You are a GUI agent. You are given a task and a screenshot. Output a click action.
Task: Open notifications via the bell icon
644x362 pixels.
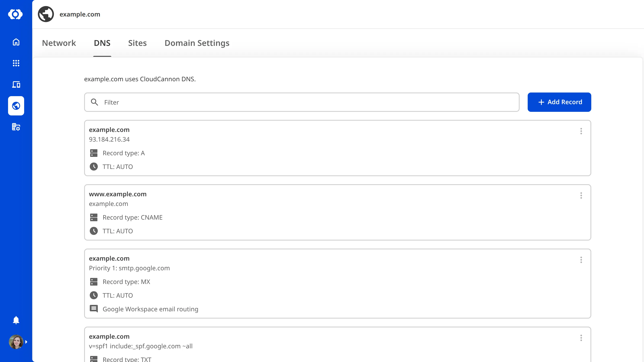pyautogui.click(x=16, y=320)
